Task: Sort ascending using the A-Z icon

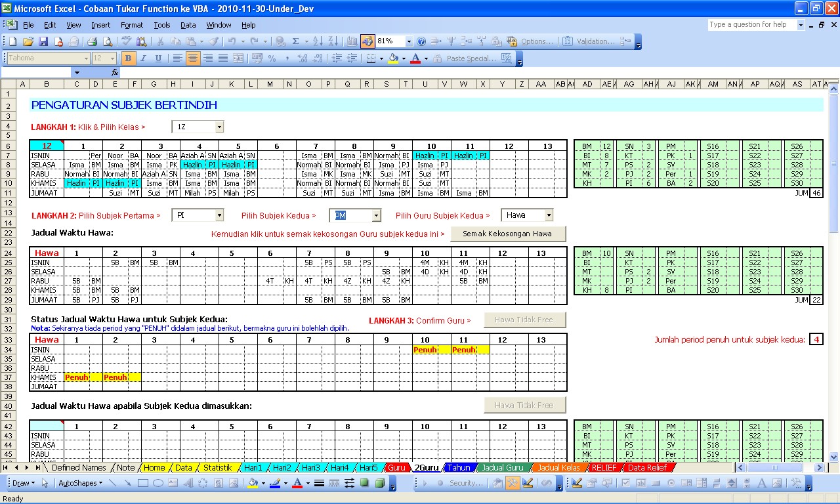Action: pyautogui.click(x=318, y=41)
